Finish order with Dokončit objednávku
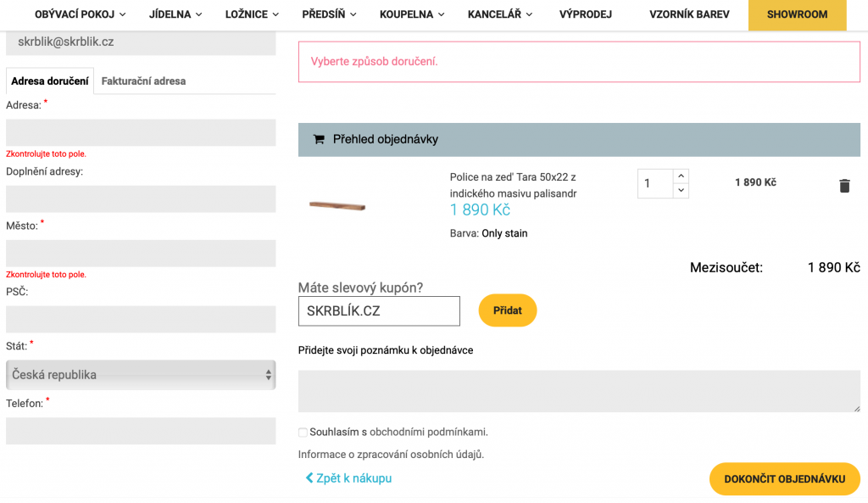Screen dimensions: 868x503 (784, 478)
